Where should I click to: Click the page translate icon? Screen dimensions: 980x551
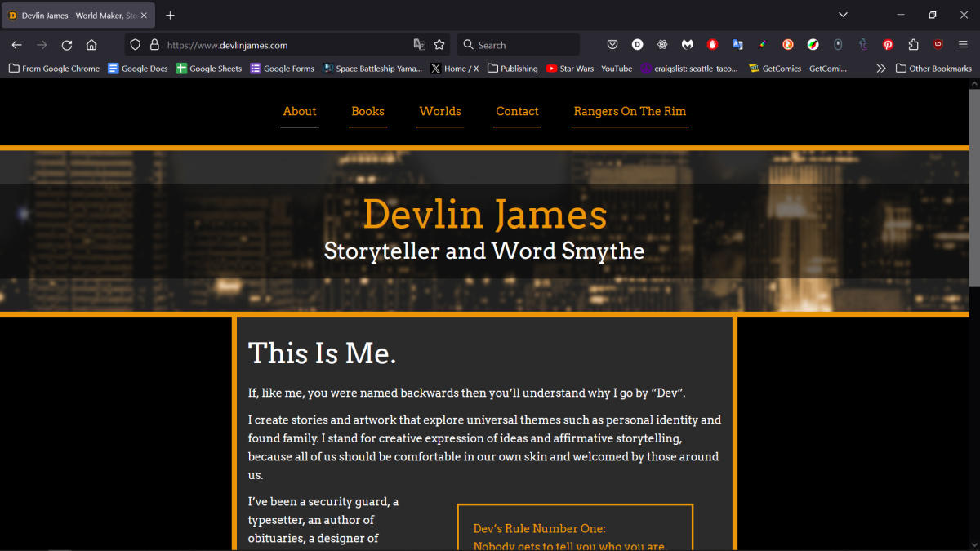[419, 45]
